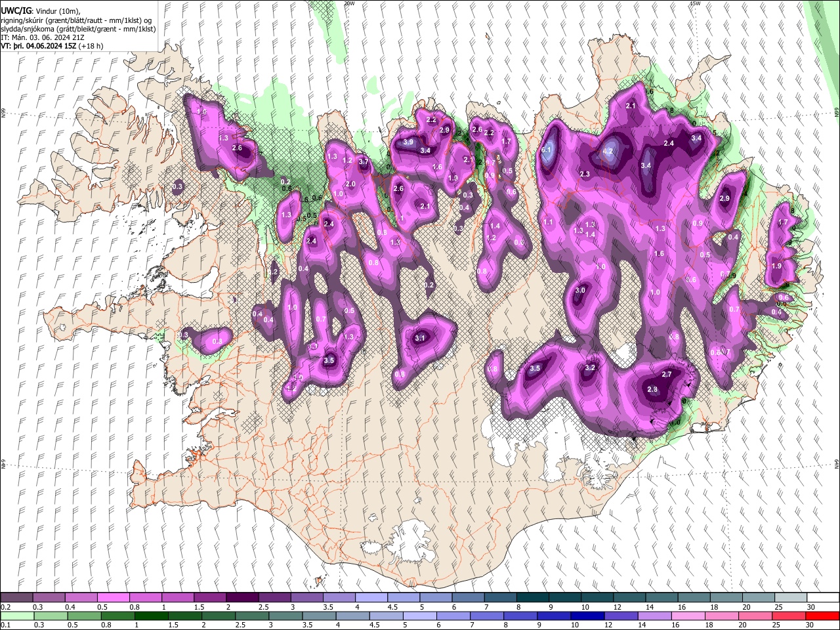840x630 pixels.
Task: Click the pale grey 25 swatch in upper legend
Action: pyautogui.click(x=790, y=597)
